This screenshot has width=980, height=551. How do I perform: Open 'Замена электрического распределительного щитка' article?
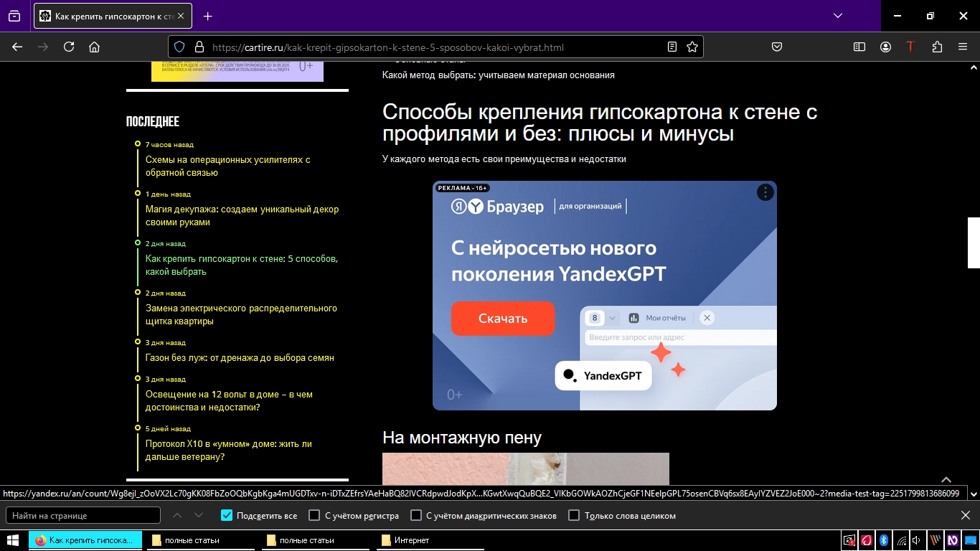(x=241, y=315)
